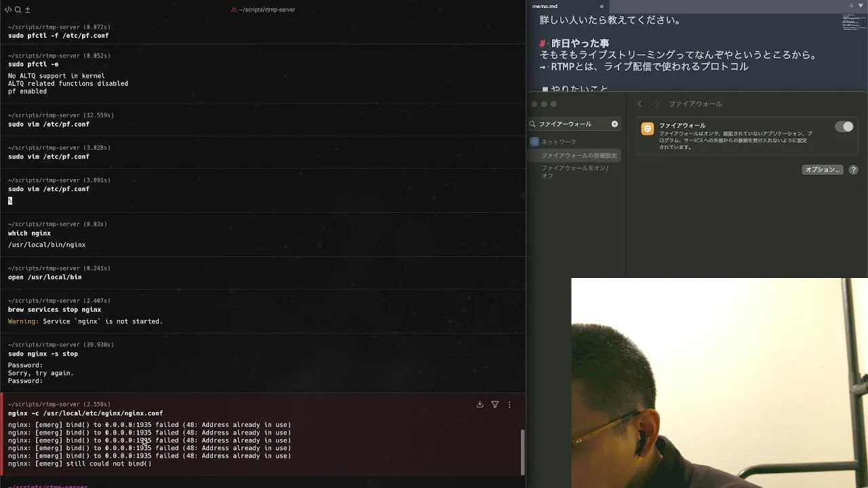Open the three-dot menu on nginx error block
Screen dimensions: 868x488
pos(509,405)
